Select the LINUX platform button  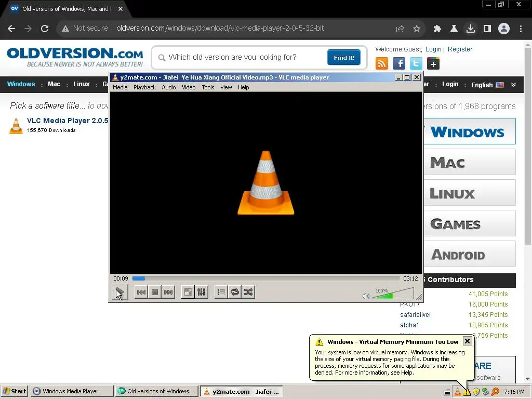point(470,193)
